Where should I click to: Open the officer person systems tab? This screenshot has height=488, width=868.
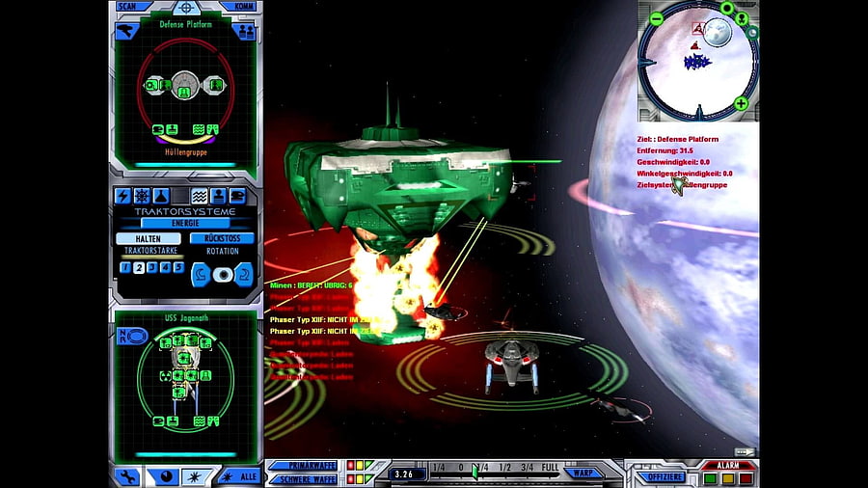click(x=218, y=196)
